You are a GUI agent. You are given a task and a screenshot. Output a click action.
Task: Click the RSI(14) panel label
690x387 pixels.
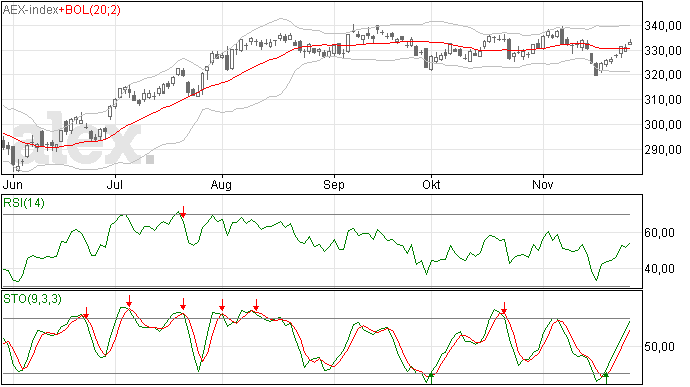(x=24, y=203)
